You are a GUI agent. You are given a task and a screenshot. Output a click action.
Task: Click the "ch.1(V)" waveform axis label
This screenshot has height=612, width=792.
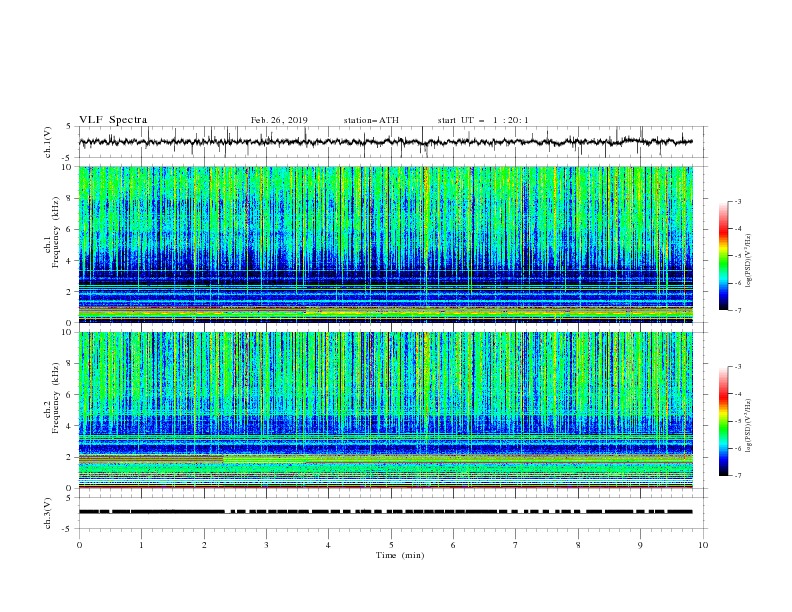48,142
